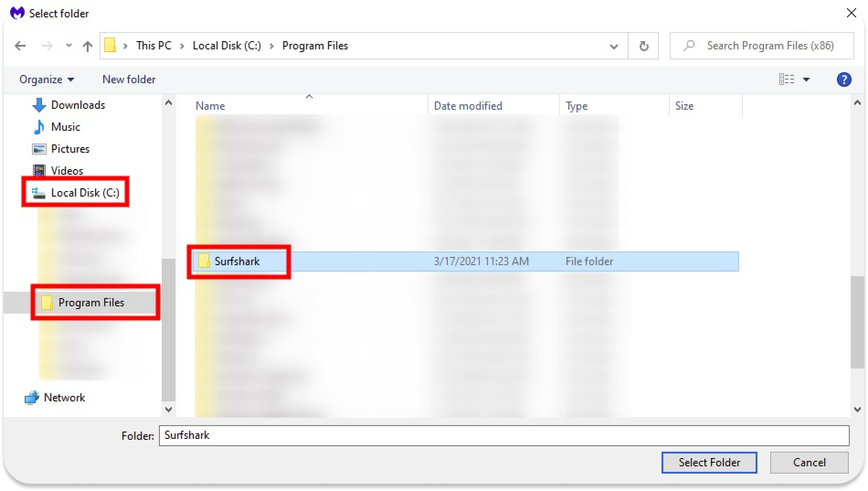Image resolution: width=868 pixels, height=491 pixels.
Task: Select Local Disk (C:) in navigation tree
Action: [85, 193]
